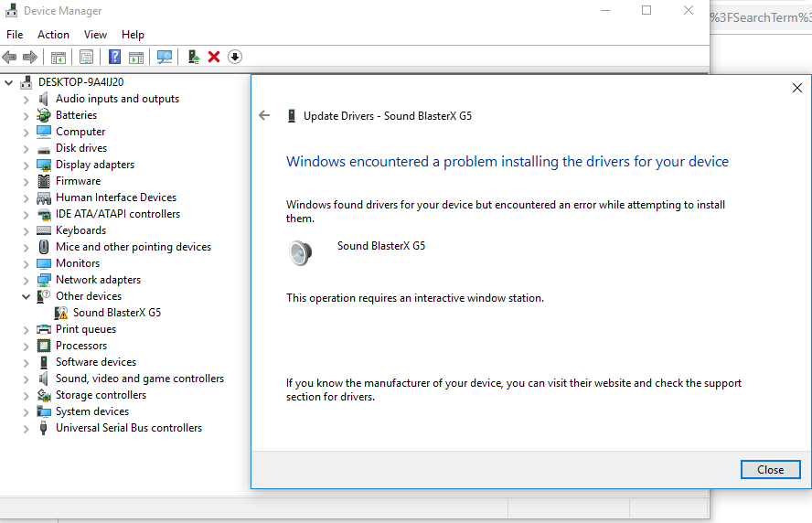The width and height of the screenshot is (812, 523).
Task: Open the View menu
Action: coord(95,35)
